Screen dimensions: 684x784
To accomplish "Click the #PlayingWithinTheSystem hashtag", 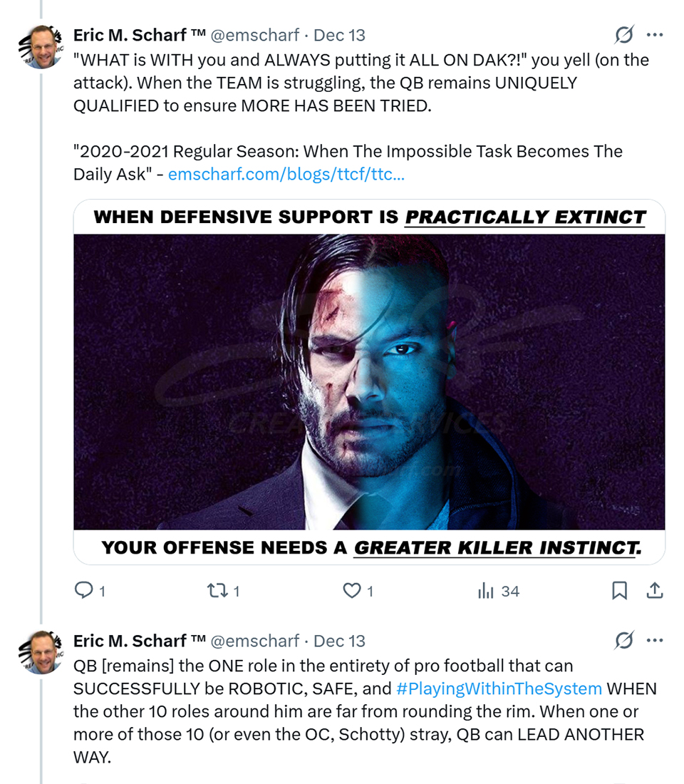I will [x=499, y=688].
